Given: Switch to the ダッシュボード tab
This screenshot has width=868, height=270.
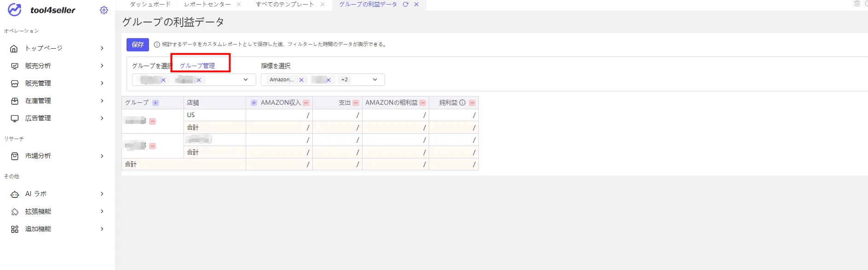Looking at the screenshot, I should tap(150, 4).
